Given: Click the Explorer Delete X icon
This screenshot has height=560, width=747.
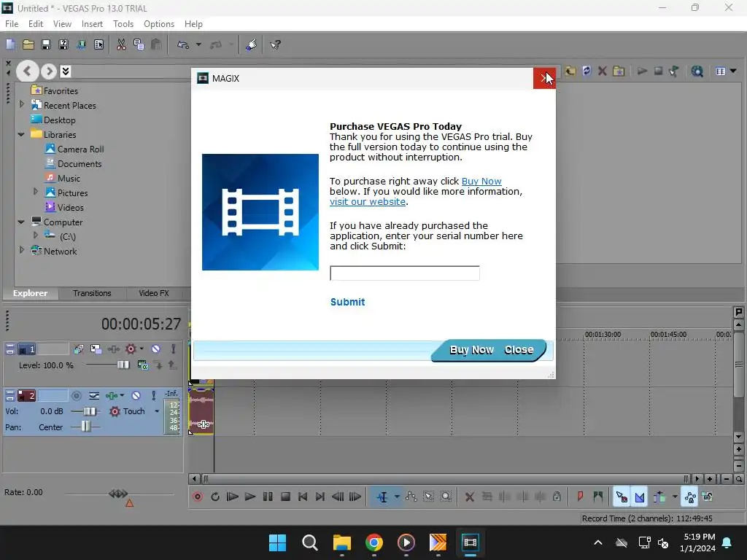Looking at the screenshot, I should pos(602,71).
